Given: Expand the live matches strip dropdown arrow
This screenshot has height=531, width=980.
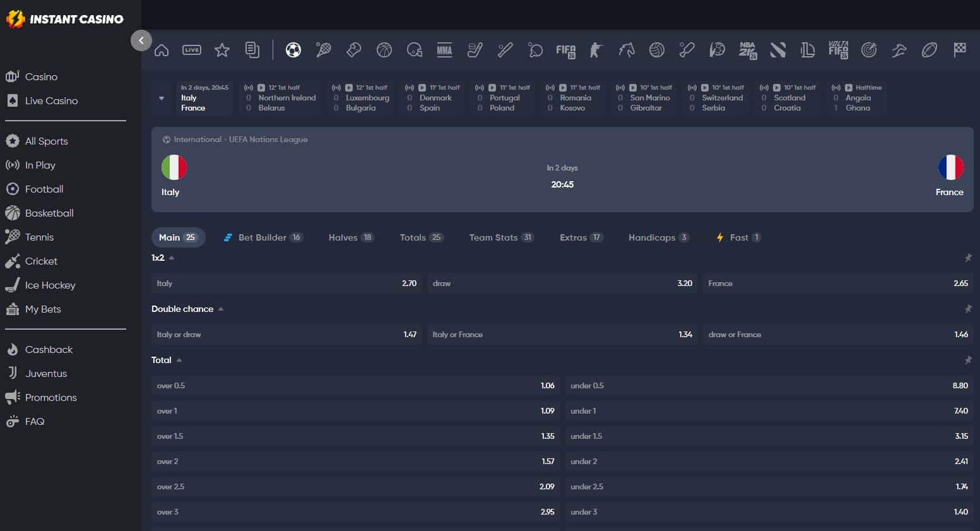Looking at the screenshot, I should coord(162,98).
